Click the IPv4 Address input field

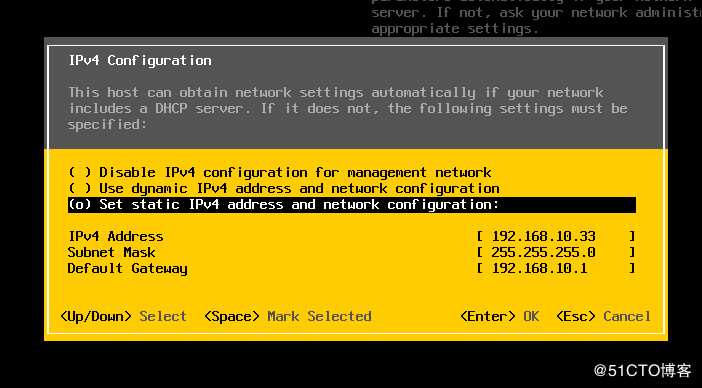pyautogui.click(x=556, y=236)
